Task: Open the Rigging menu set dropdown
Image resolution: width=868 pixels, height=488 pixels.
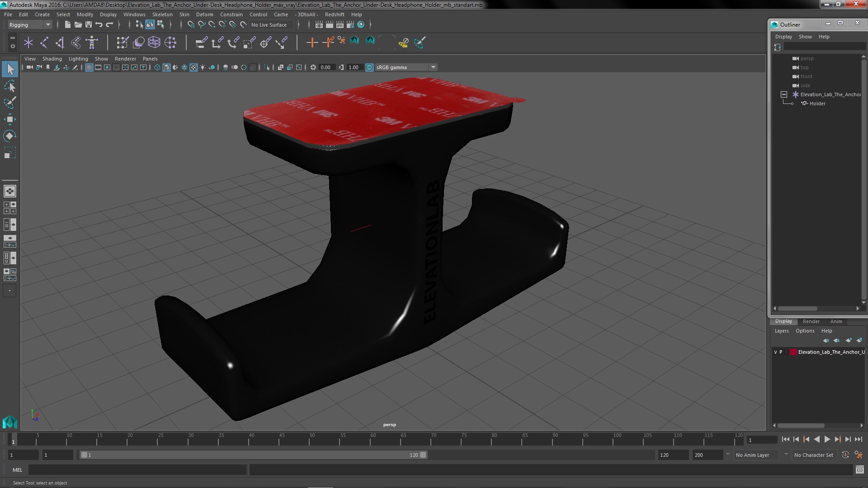Action: [x=29, y=25]
